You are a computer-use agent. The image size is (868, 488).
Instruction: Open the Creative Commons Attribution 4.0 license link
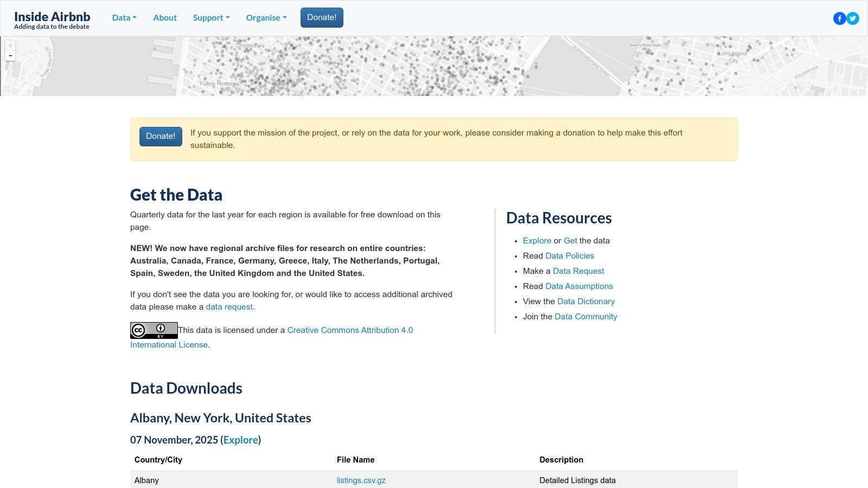[x=350, y=330]
